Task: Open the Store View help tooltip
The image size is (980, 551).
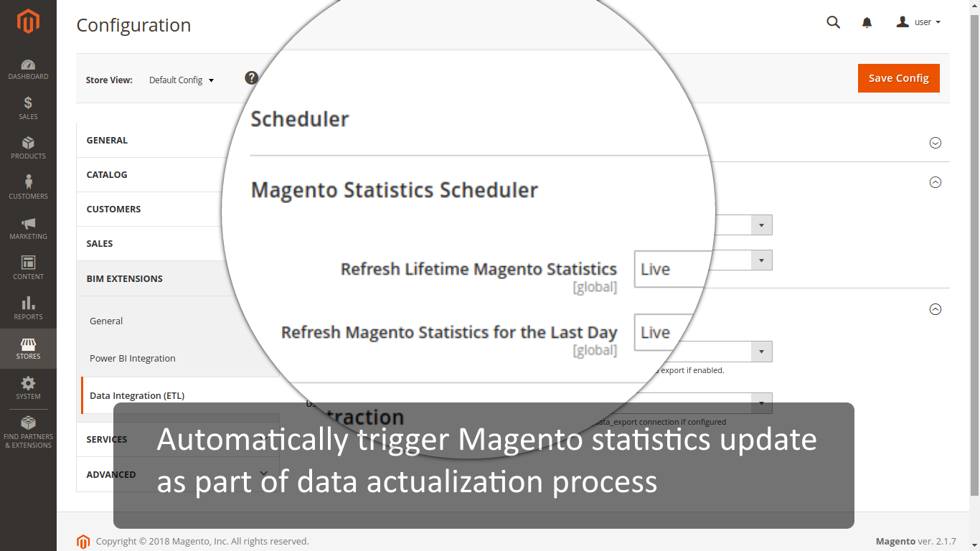Action: 251,77
